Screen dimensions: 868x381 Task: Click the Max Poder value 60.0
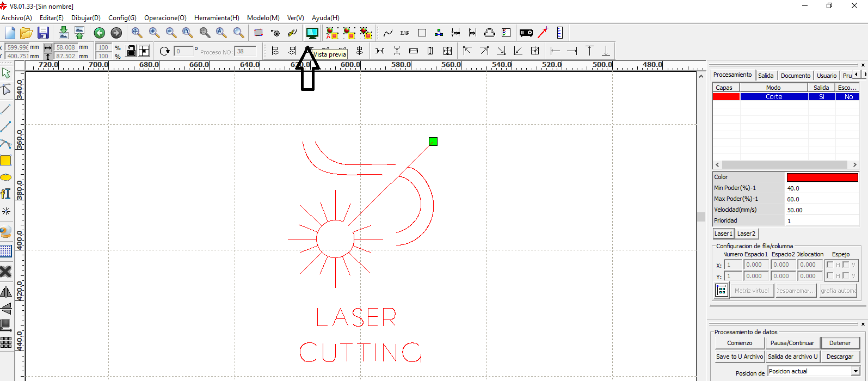(822, 199)
